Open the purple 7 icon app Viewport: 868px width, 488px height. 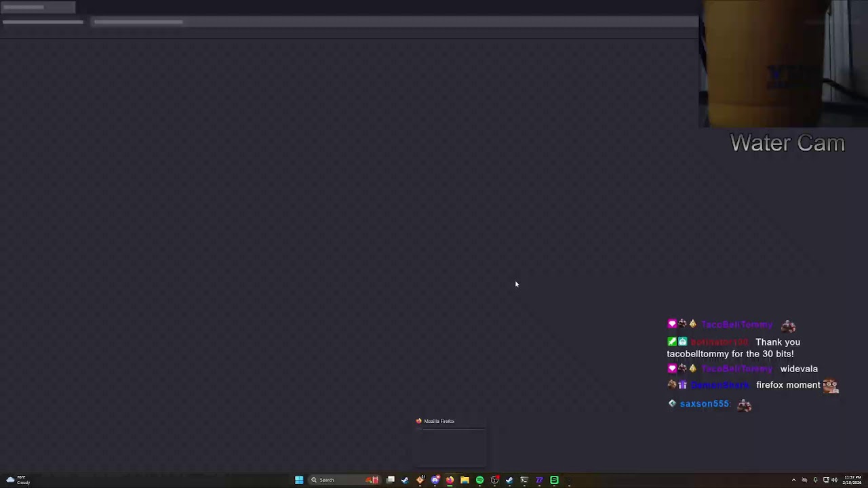click(x=539, y=480)
